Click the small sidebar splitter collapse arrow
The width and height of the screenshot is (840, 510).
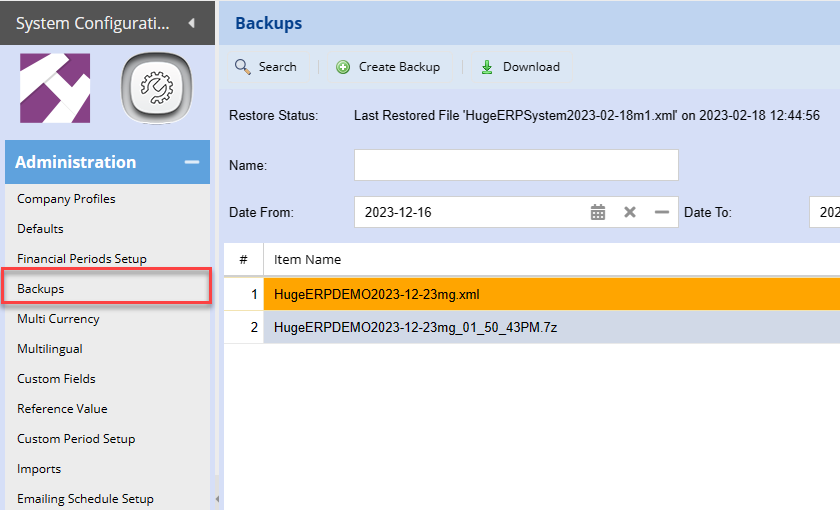pos(217,498)
